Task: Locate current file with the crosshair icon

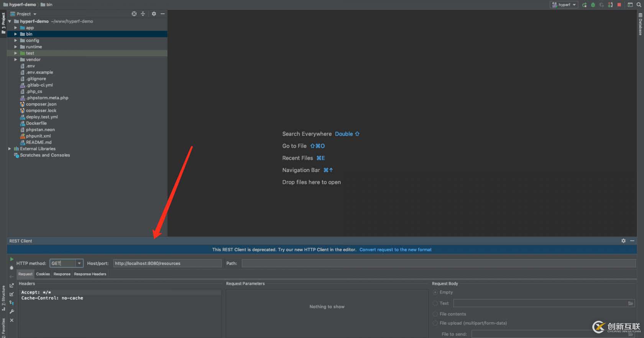Action: tap(134, 14)
